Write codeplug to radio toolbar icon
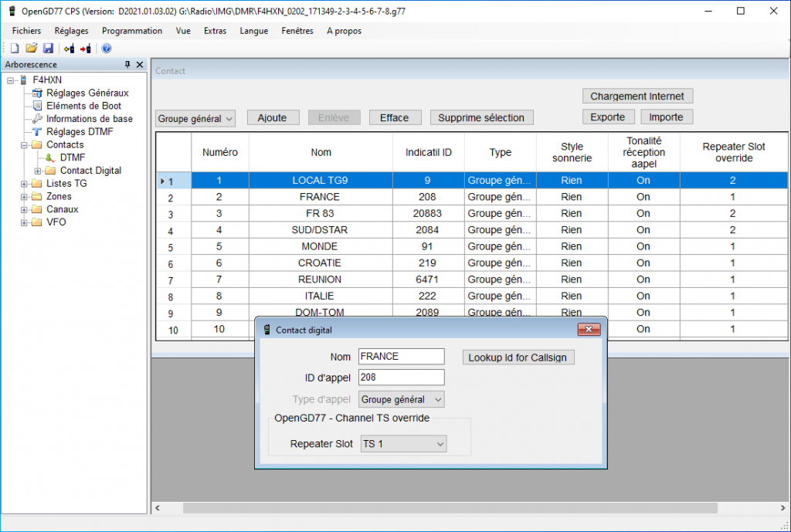This screenshot has width=791, height=532. (x=86, y=49)
